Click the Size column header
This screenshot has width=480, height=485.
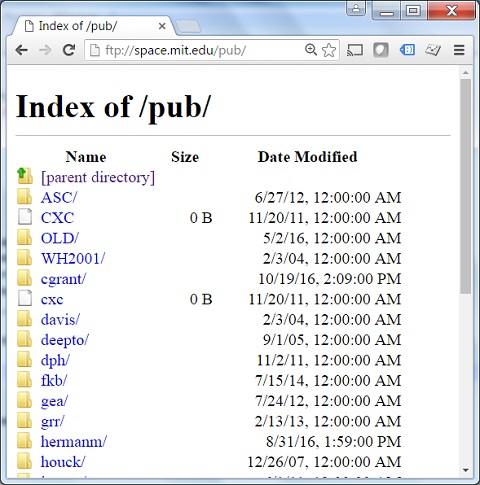[x=185, y=157]
